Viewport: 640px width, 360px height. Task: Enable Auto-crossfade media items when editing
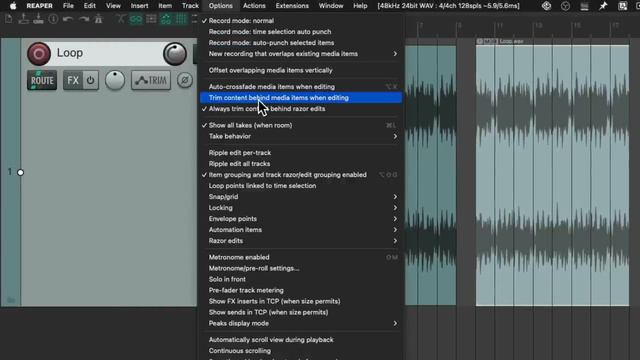tap(301, 87)
